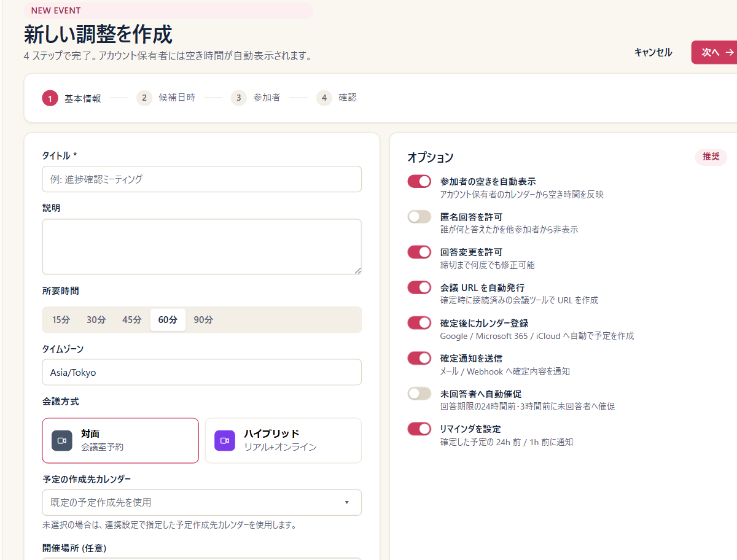This screenshot has height=560, width=737.
Task: Click hint text starting '未選択の場合は'
Action: click(170, 525)
